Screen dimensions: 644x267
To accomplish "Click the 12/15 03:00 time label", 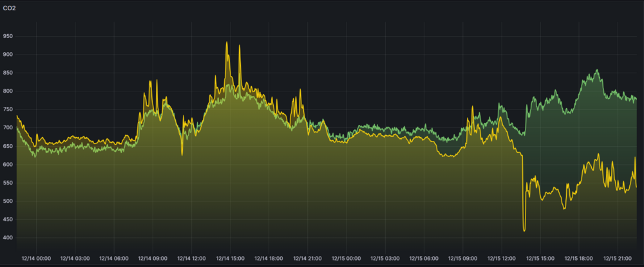I will 385,259.
